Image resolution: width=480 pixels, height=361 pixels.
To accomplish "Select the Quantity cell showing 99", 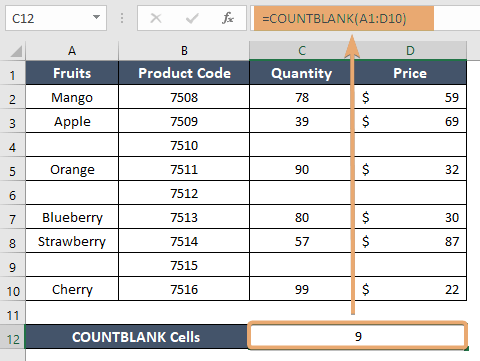I will (x=302, y=289).
